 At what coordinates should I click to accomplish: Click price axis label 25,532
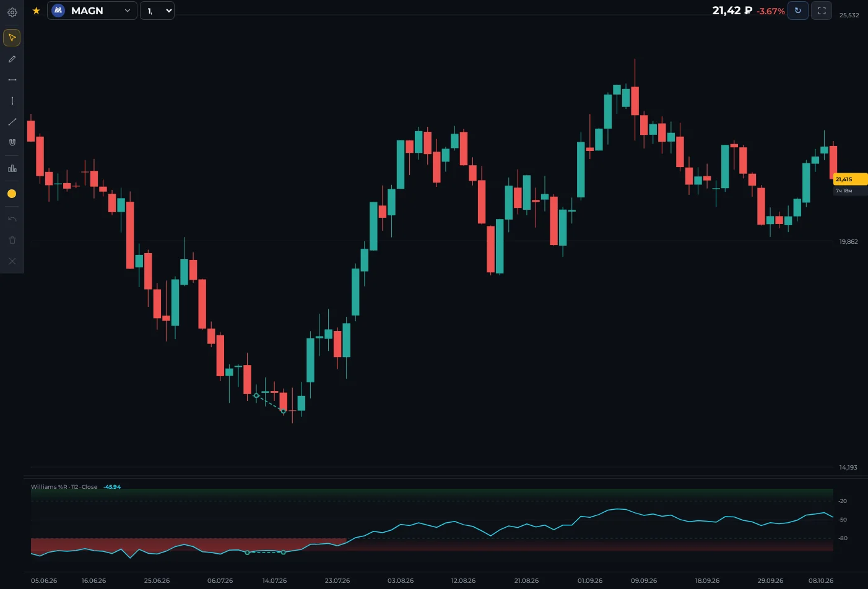[x=849, y=15]
